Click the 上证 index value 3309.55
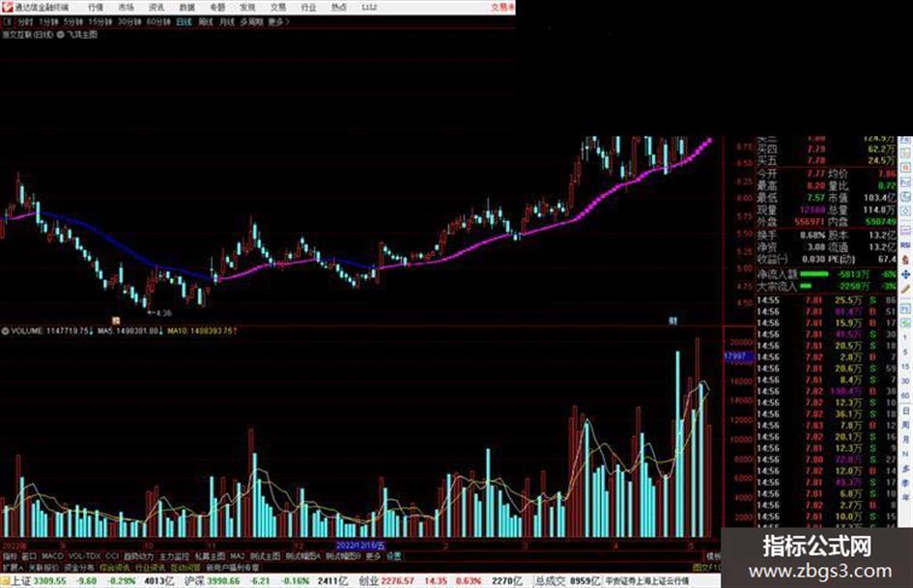913x588 pixels. coord(49,580)
